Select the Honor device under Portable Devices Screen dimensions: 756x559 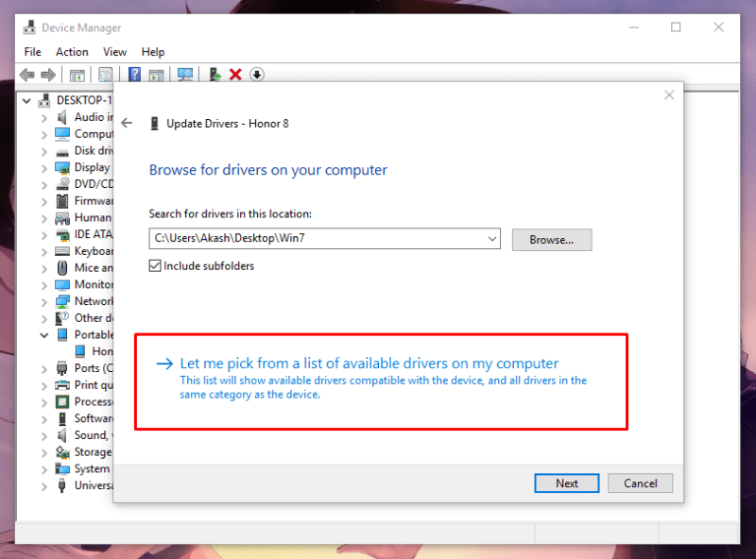tap(94, 351)
